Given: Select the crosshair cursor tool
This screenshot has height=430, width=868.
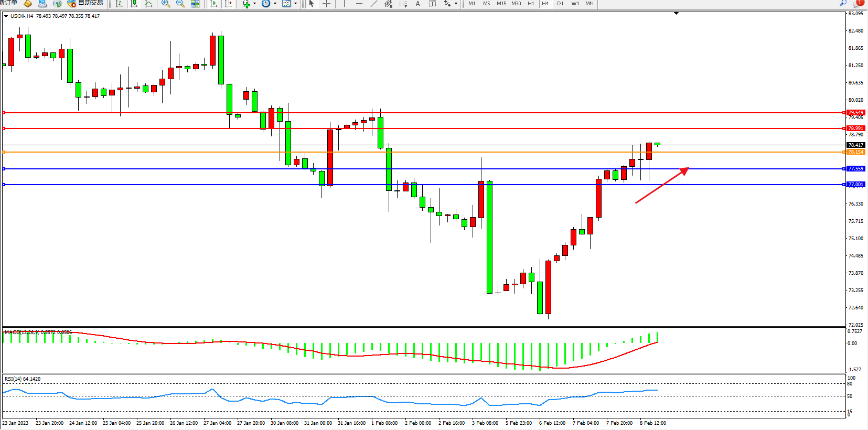Looking at the screenshot, I should (x=326, y=4).
